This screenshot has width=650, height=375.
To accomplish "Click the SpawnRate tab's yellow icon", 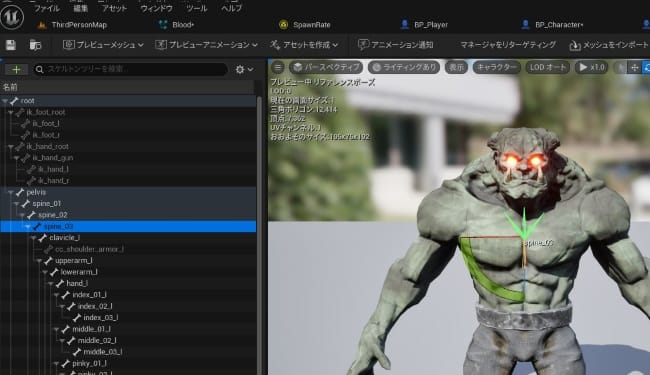I will (x=284, y=25).
